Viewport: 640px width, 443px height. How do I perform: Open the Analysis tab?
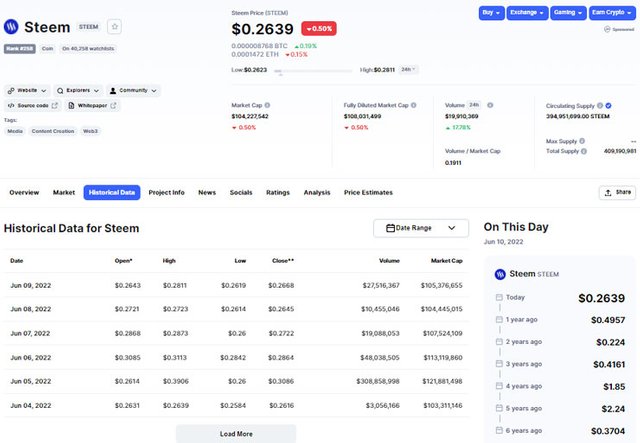pos(317,192)
